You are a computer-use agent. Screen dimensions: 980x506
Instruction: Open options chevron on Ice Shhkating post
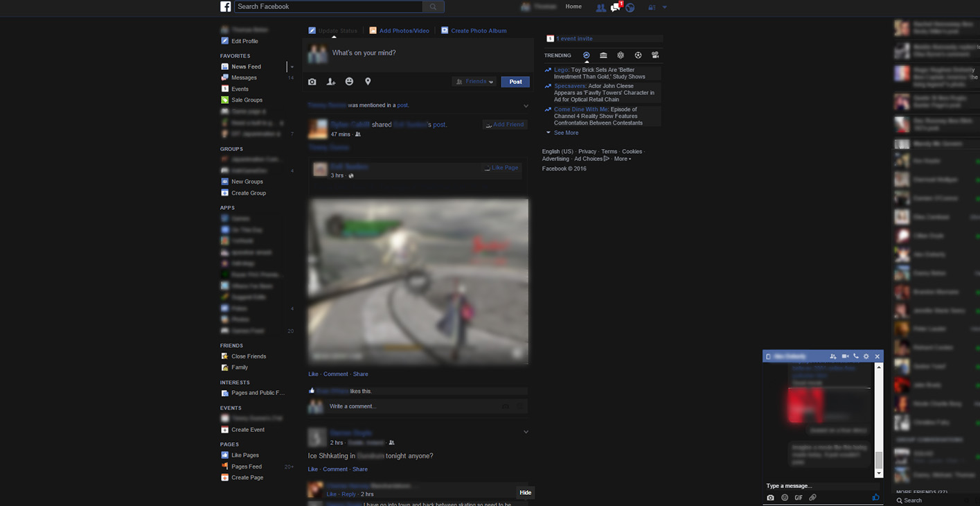526,432
